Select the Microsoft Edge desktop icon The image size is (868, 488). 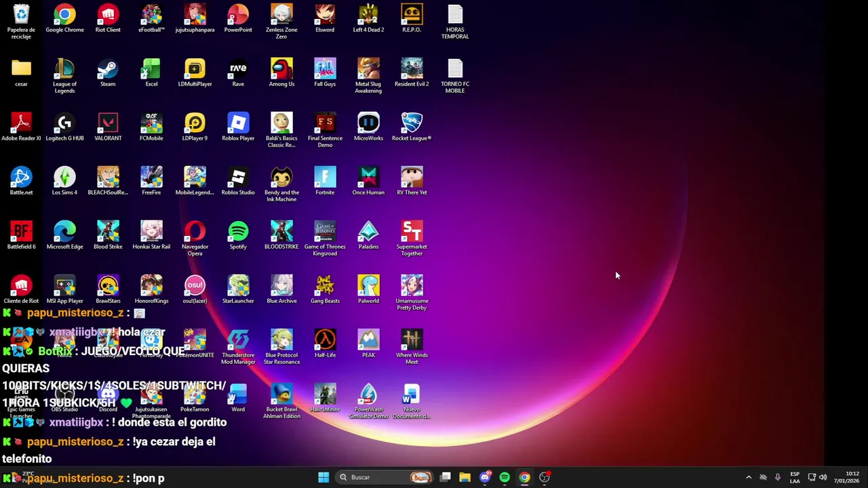point(64,235)
